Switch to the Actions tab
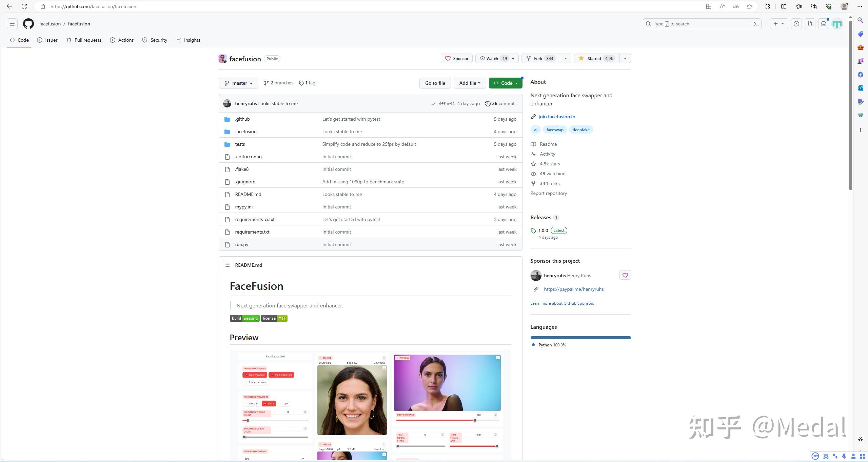 point(122,40)
